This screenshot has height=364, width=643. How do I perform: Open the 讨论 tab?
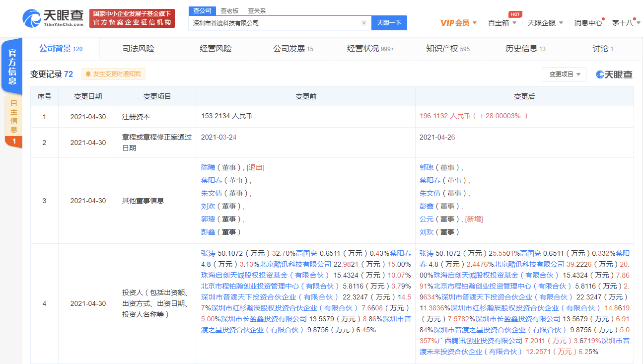(603, 49)
